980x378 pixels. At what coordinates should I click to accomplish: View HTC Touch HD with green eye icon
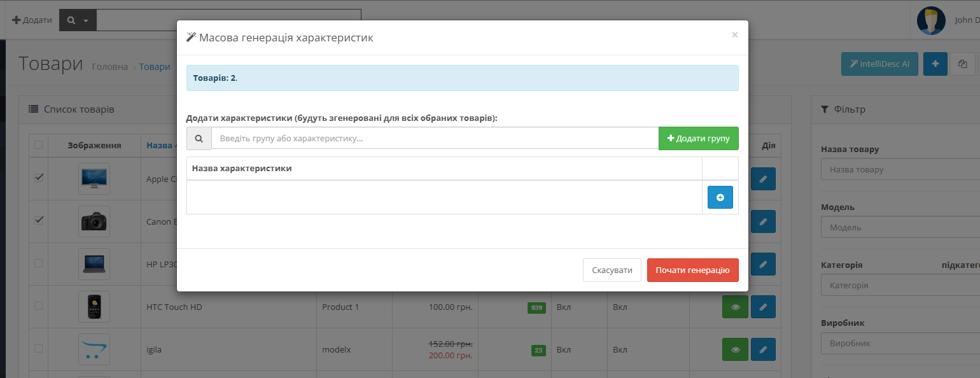735,307
